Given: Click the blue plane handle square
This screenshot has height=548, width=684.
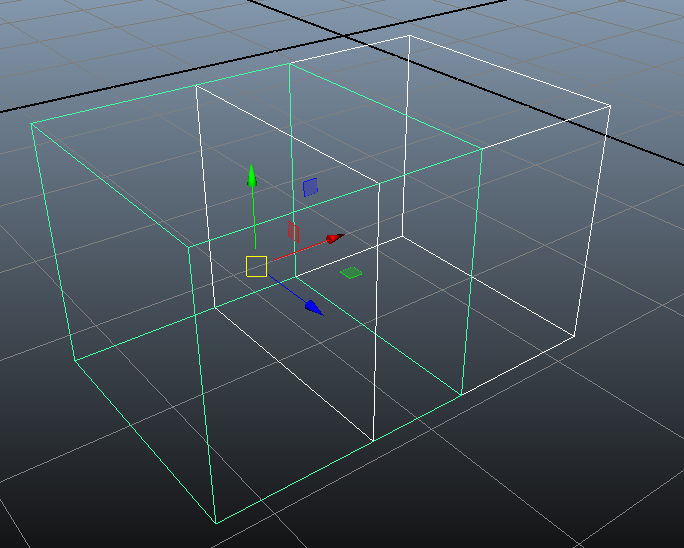Looking at the screenshot, I should 311,187.
